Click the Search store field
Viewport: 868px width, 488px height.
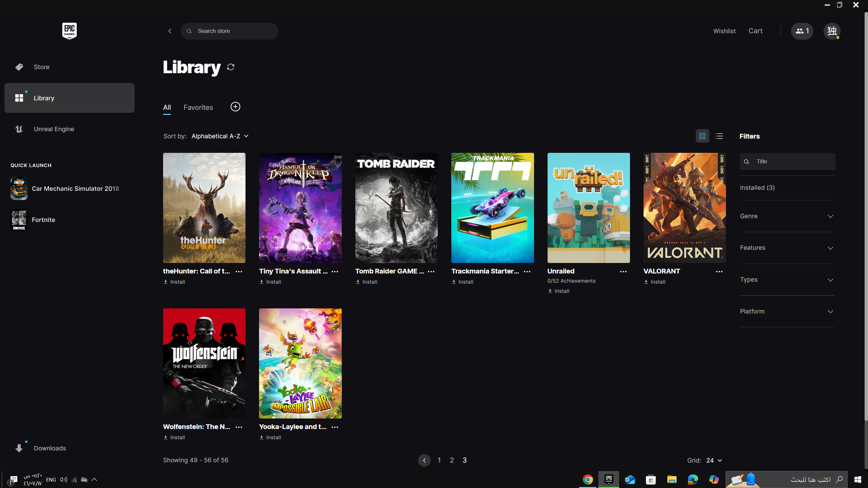230,31
